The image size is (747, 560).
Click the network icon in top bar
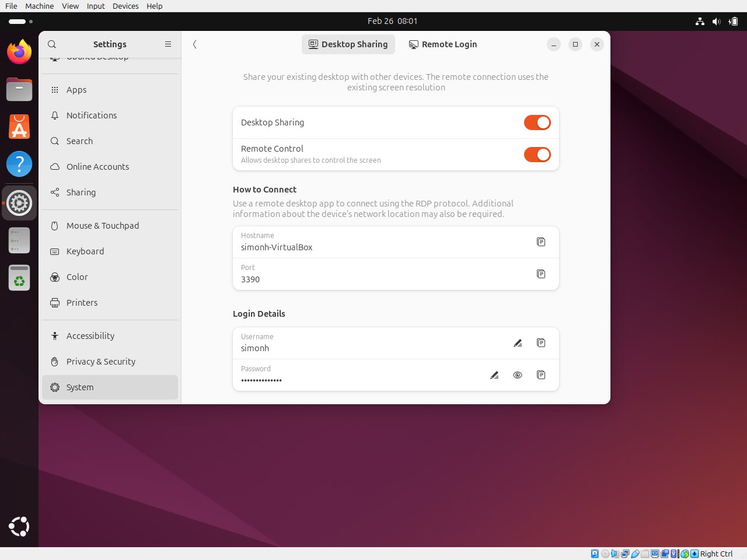[700, 21]
